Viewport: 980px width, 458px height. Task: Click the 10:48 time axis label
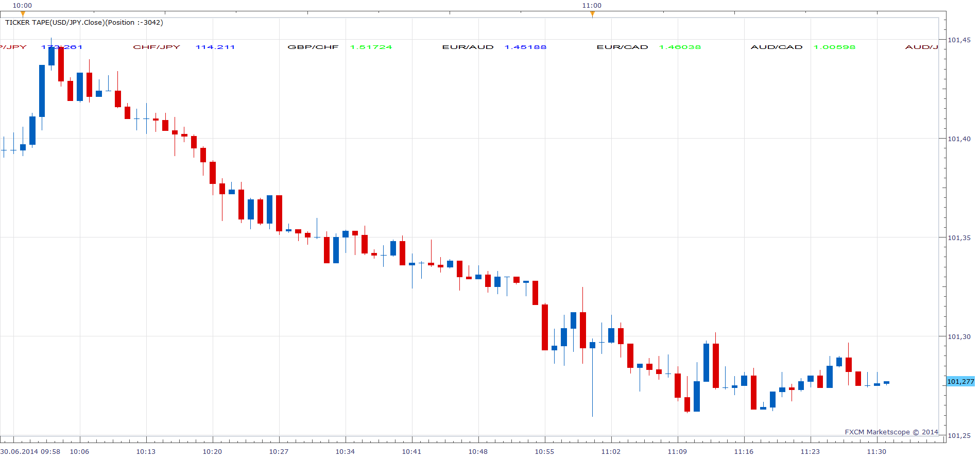click(x=478, y=452)
